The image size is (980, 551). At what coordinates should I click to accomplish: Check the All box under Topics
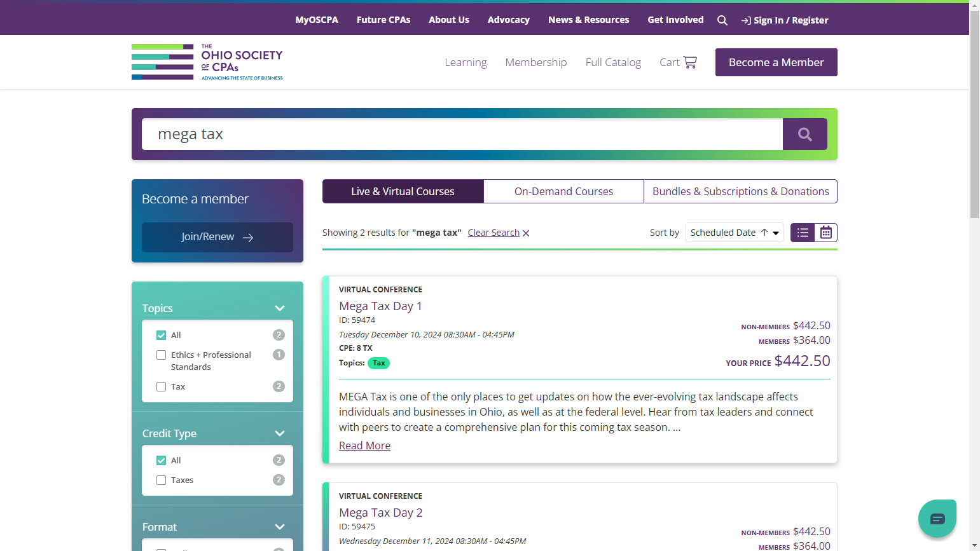(x=162, y=335)
